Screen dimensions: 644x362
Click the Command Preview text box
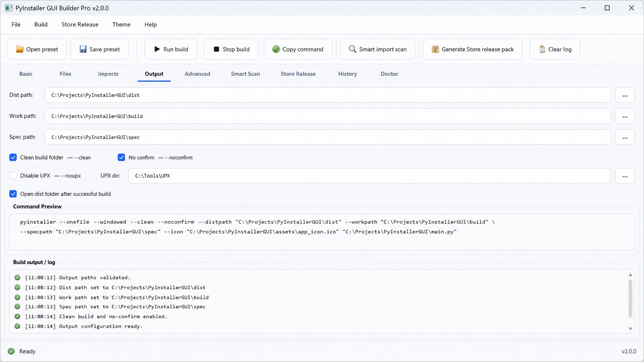coord(322,232)
